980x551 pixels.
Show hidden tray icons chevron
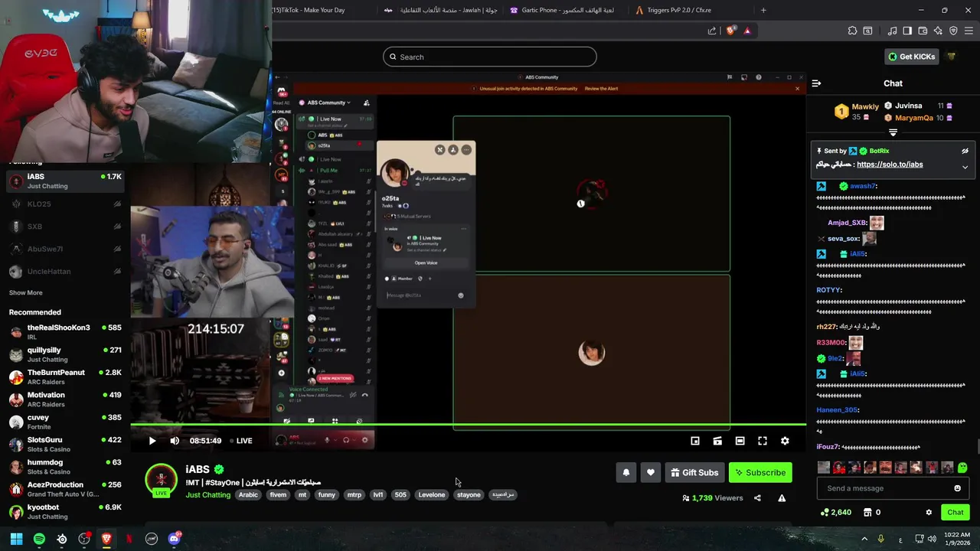pos(864,539)
